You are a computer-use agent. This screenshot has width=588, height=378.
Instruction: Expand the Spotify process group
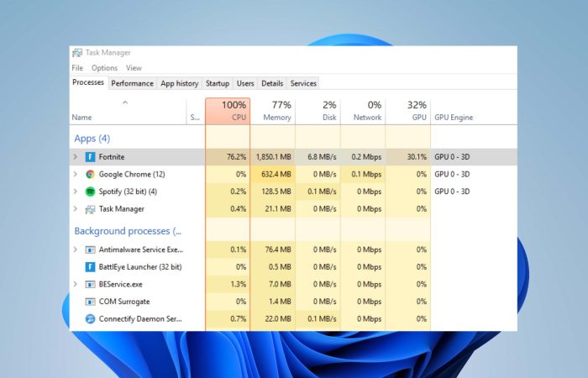[x=76, y=192]
